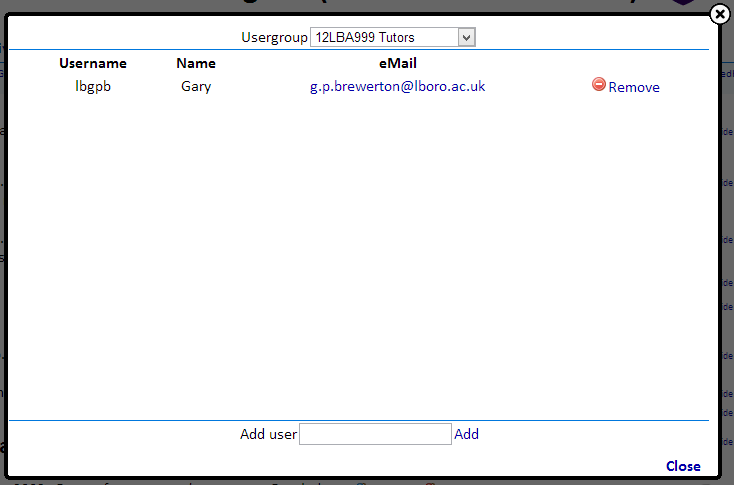The height and width of the screenshot is (485, 734).
Task: Click the Name column header
Action: tap(196, 63)
